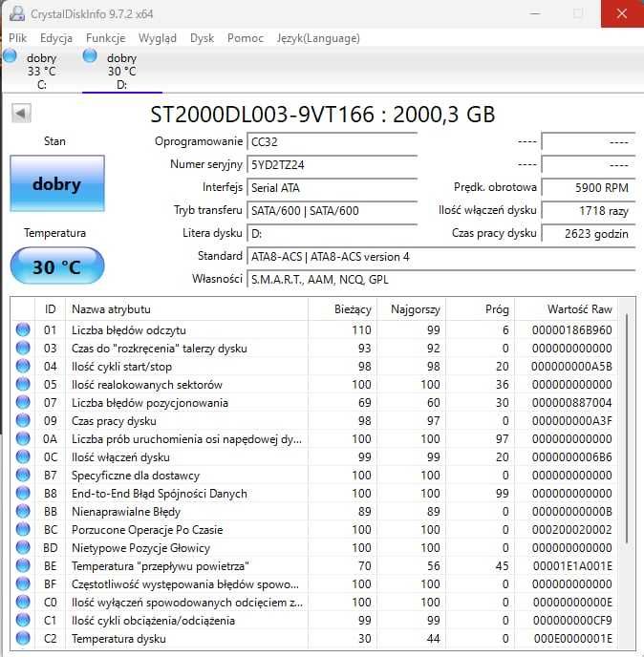
Task: Click the Litera dysku D: field
Action: point(333,233)
